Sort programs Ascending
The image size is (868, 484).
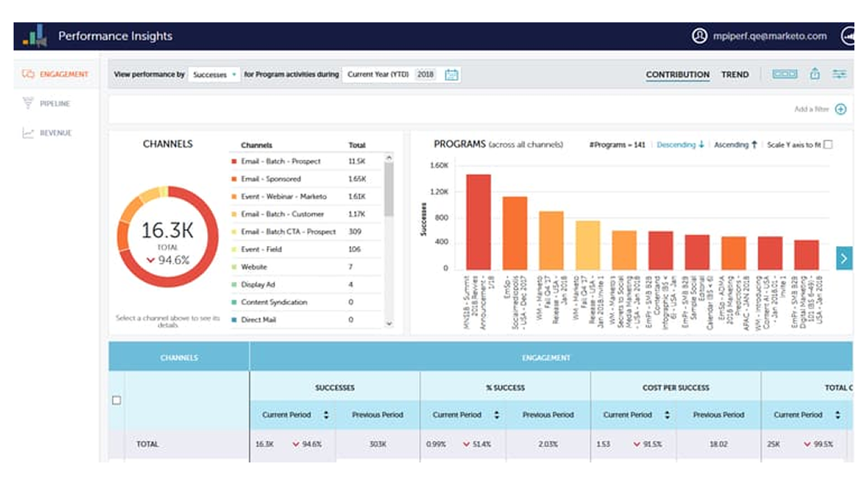click(x=735, y=145)
